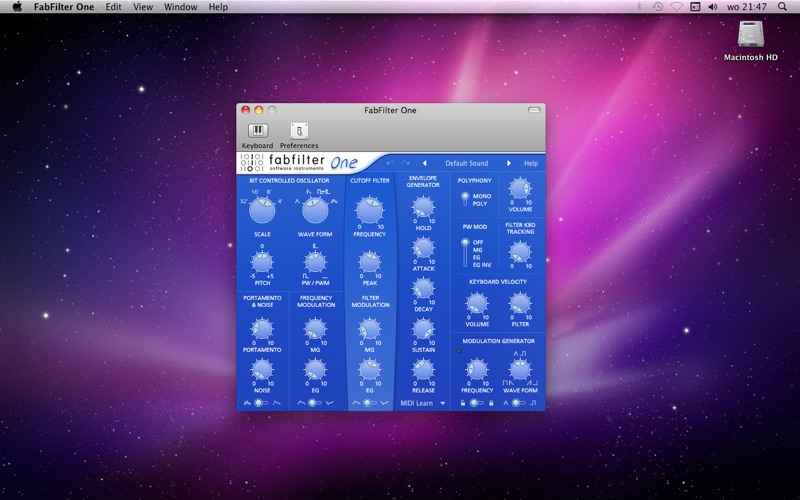Select POLY polyphony option
Image resolution: width=800 pixels, height=500 pixels.
pos(480,204)
